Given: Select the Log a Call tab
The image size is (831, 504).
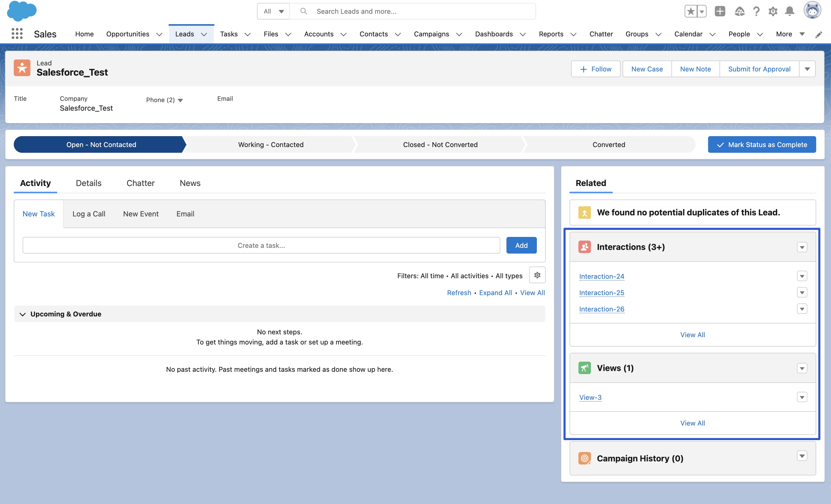Looking at the screenshot, I should click(x=89, y=214).
